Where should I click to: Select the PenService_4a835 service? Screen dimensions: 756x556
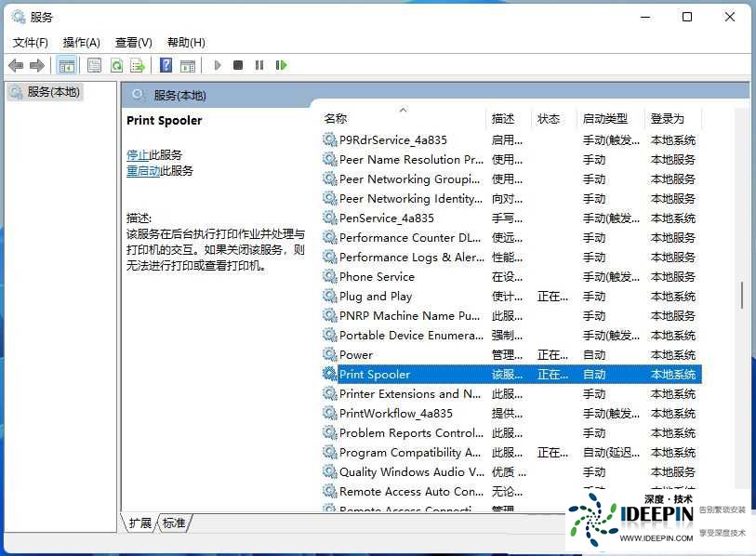(511, 218)
